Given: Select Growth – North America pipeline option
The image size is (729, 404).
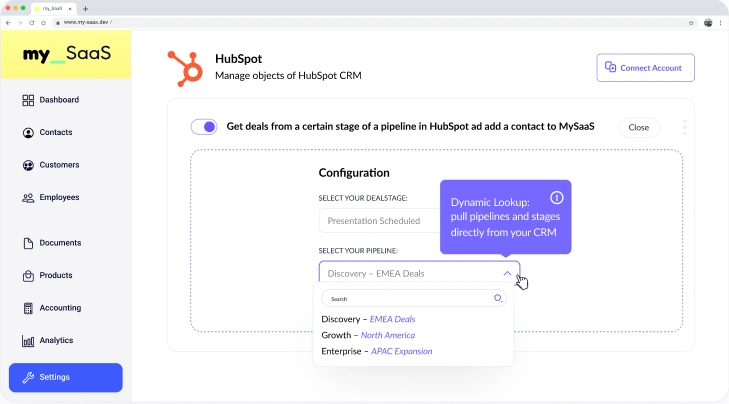Looking at the screenshot, I should point(368,335).
